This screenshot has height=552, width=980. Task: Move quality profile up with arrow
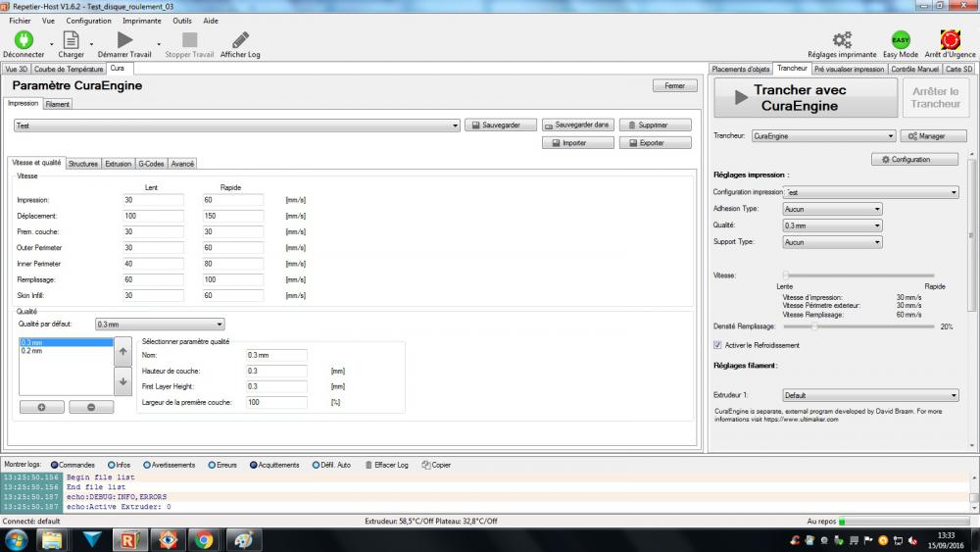coord(123,351)
